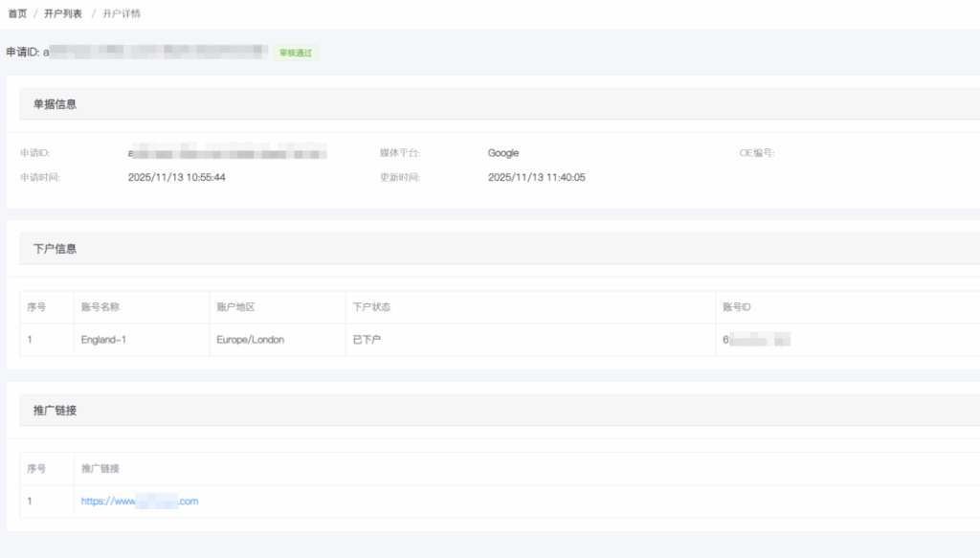The image size is (980, 558).
Task: Select the England-1 account name cell
Action: tap(104, 340)
